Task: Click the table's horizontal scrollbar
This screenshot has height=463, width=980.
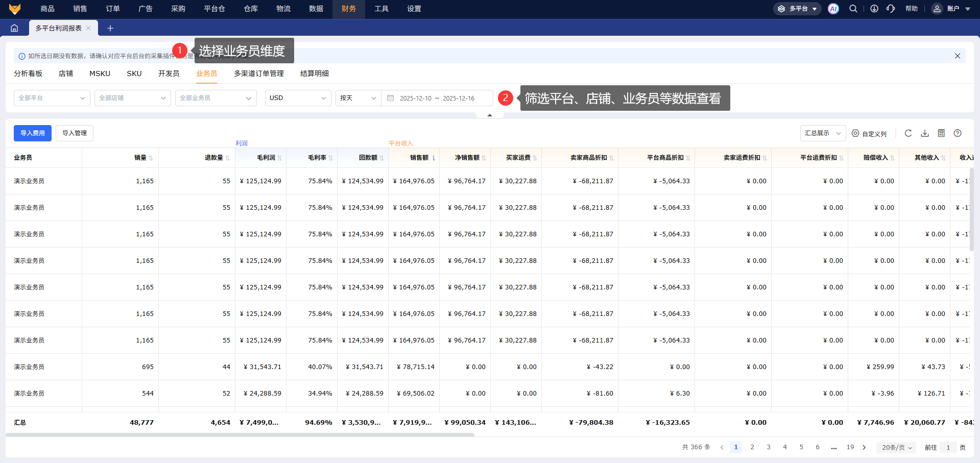Action: click(240, 435)
